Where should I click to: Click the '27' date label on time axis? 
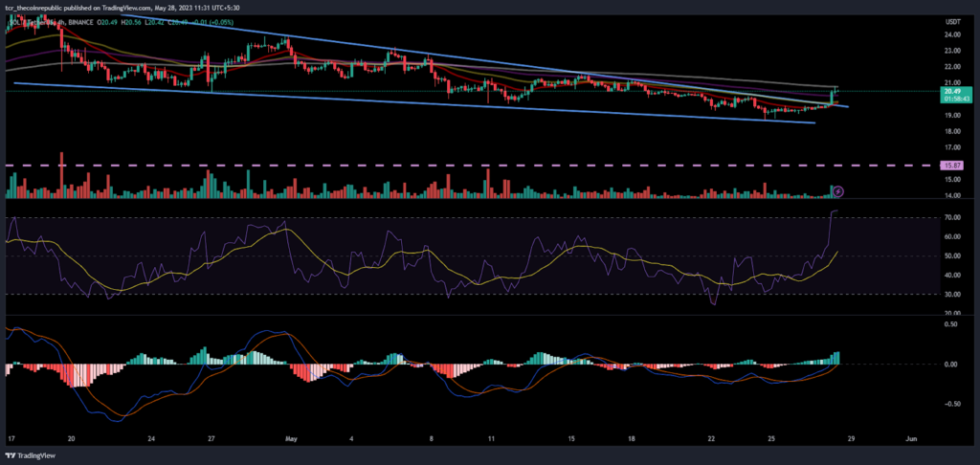(x=212, y=438)
